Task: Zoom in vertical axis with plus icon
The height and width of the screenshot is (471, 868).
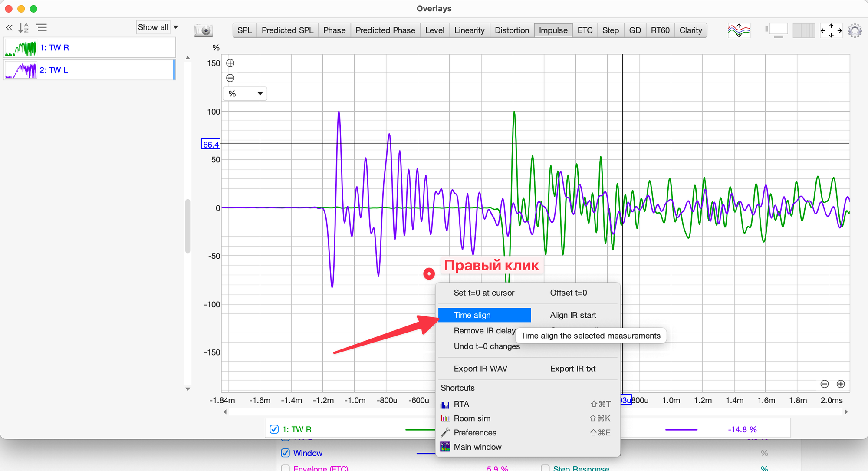Action: tap(230, 63)
